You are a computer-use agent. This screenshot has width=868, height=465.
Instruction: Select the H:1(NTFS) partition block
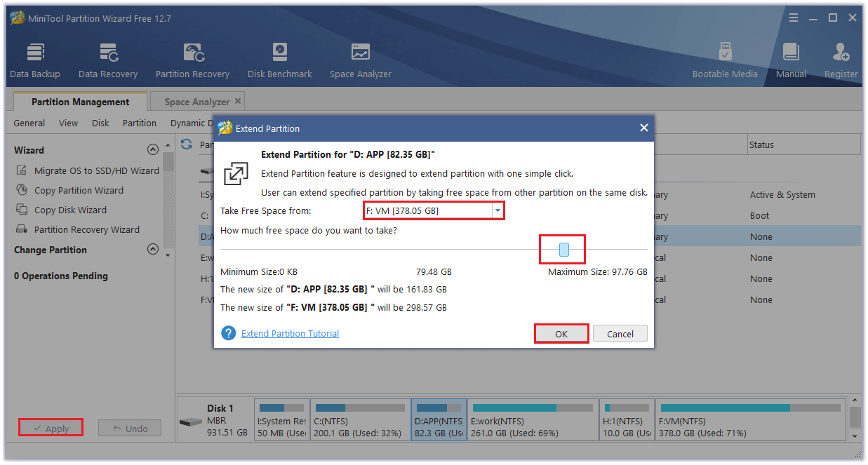(x=627, y=419)
